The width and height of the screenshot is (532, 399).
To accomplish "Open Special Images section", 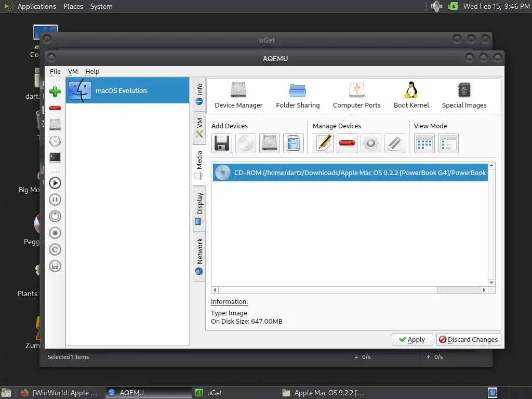I will click(x=464, y=96).
